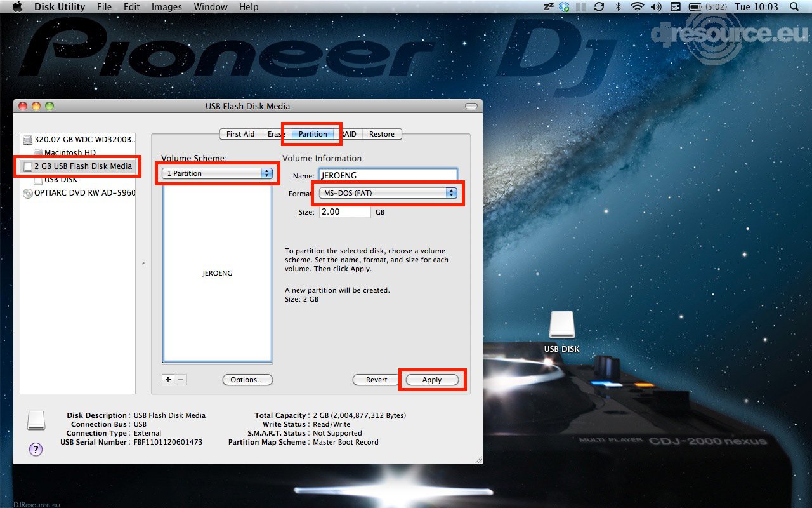This screenshot has width=812, height=508.
Task: Switch to the Erase tab
Action: [x=277, y=134]
